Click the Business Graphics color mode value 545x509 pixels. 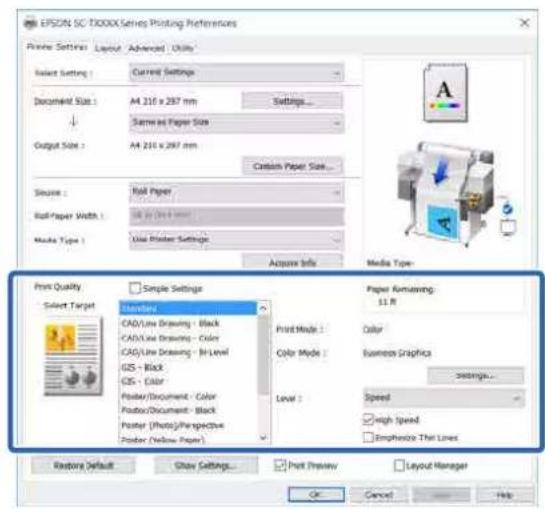(x=397, y=353)
